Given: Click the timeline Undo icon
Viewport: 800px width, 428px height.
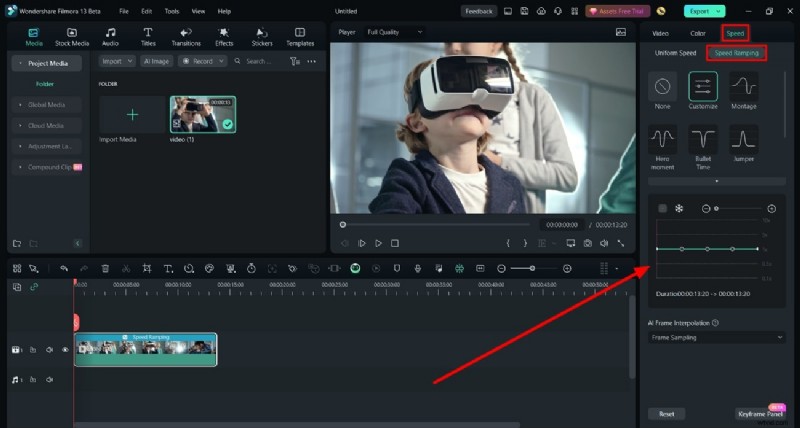Looking at the screenshot, I should click(x=64, y=268).
